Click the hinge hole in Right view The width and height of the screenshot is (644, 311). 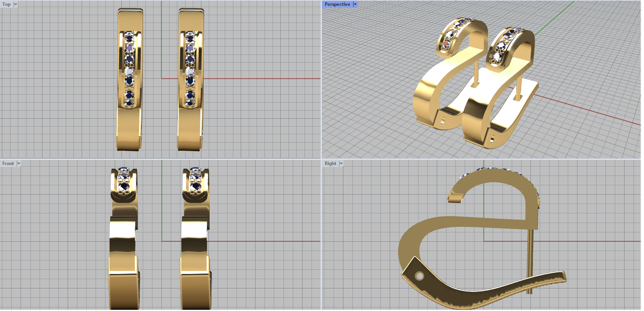419,276
